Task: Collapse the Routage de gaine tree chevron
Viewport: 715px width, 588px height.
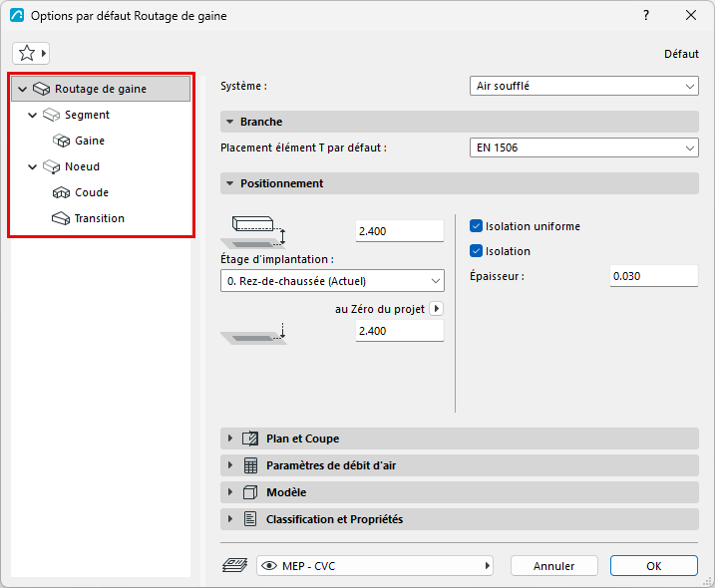Action: (22, 89)
